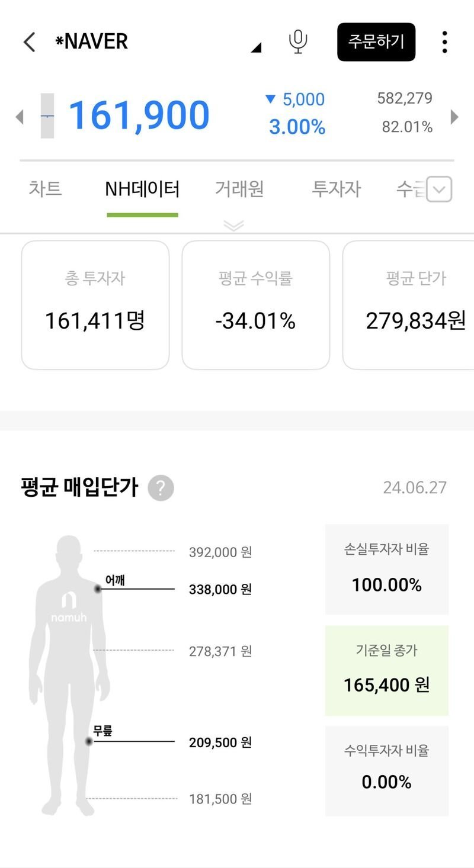The width and height of the screenshot is (474, 868).
Task: Switch to the 거래원 tab
Action: (x=239, y=189)
